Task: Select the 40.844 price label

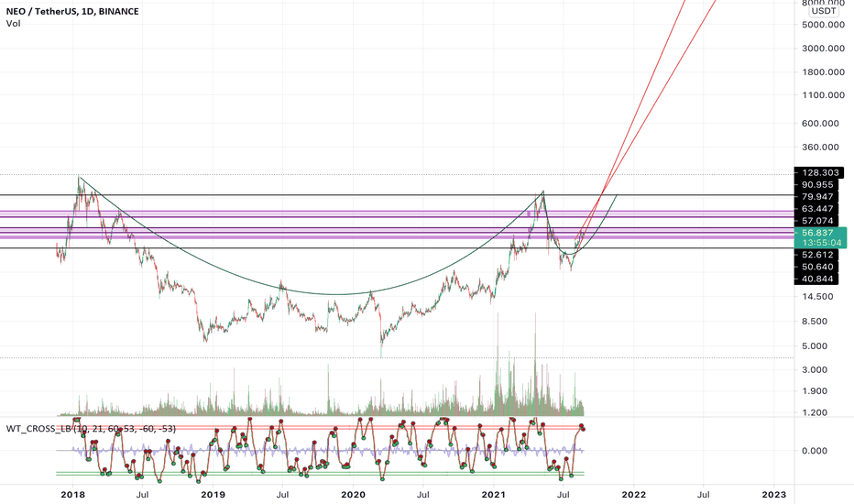Action: point(816,279)
